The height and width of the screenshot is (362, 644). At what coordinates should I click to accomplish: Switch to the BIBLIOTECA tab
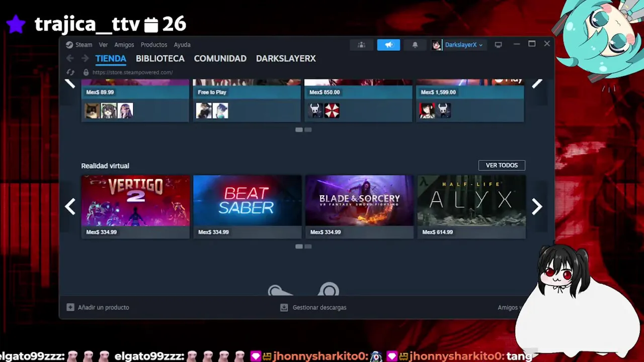pyautogui.click(x=160, y=58)
